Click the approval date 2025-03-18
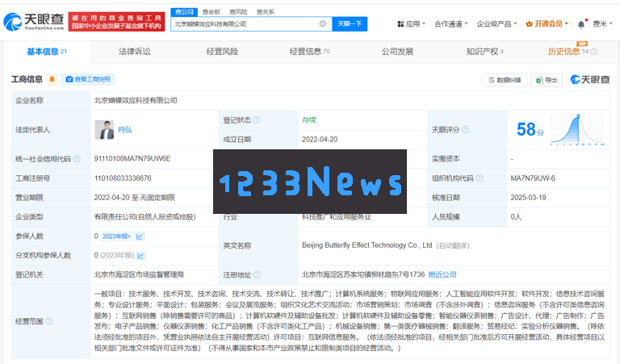This screenshot has width=620, height=364. pos(528,198)
